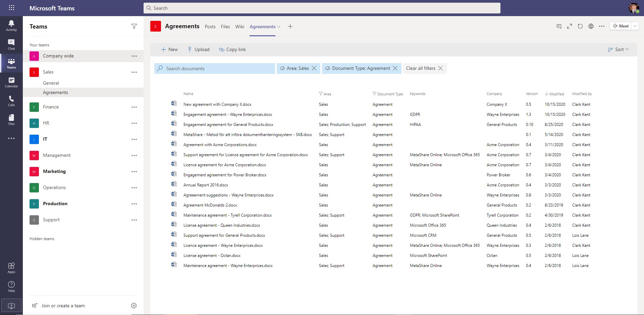Click Word icon for Licence agreement for Acme Corporation.docx
The height and width of the screenshot is (315, 644).
tap(174, 164)
